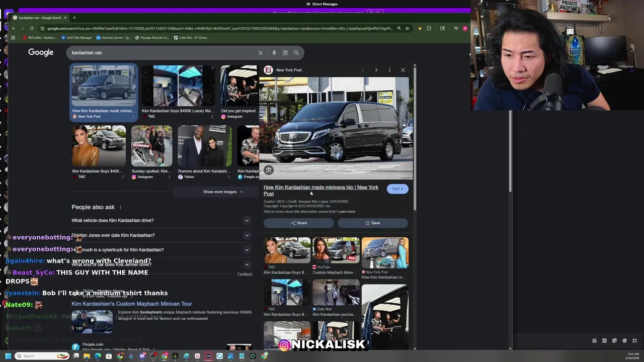The height and width of the screenshot is (362, 644).
Task: Open 'Sunday spotted: Kim...' Instagram thumbnail
Action: tap(151, 146)
